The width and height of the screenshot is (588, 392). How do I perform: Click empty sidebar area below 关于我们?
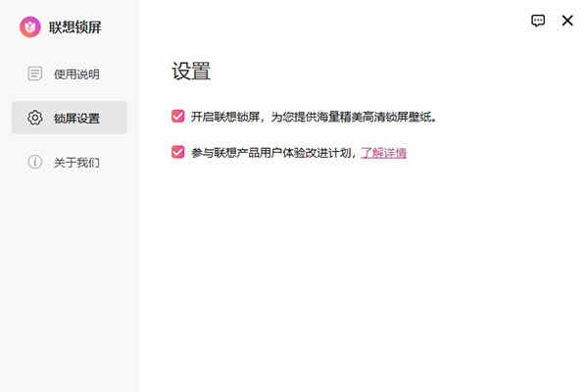[x=70, y=281]
